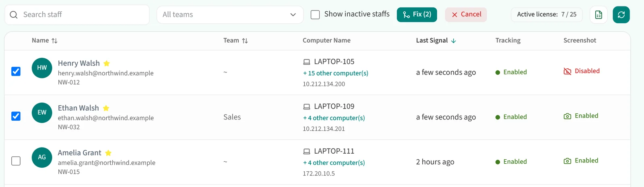The height and width of the screenshot is (187, 644).
Task: Uncheck Henry Walsh's row checkbox
Action: 16,72
